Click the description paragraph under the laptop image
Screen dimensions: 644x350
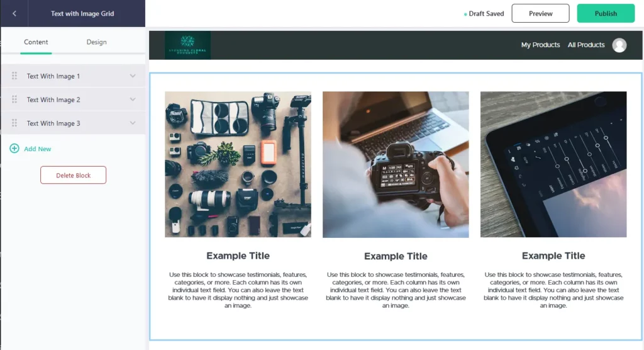click(396, 290)
